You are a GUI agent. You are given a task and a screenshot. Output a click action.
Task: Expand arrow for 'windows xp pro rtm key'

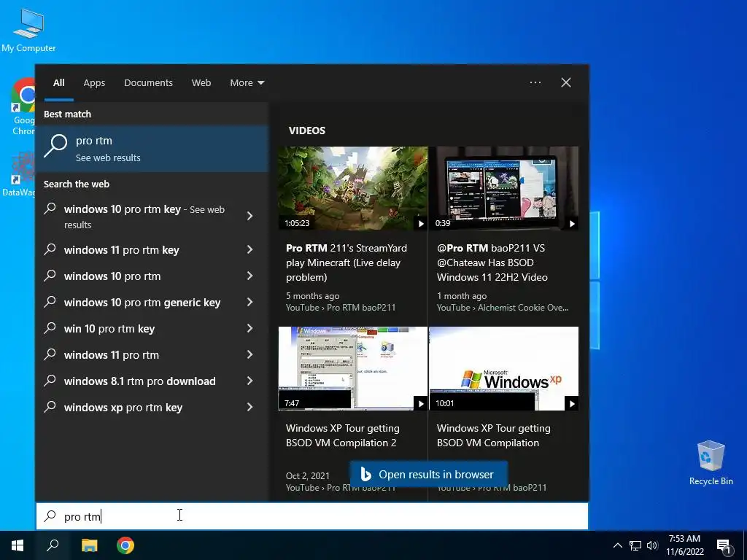249,407
